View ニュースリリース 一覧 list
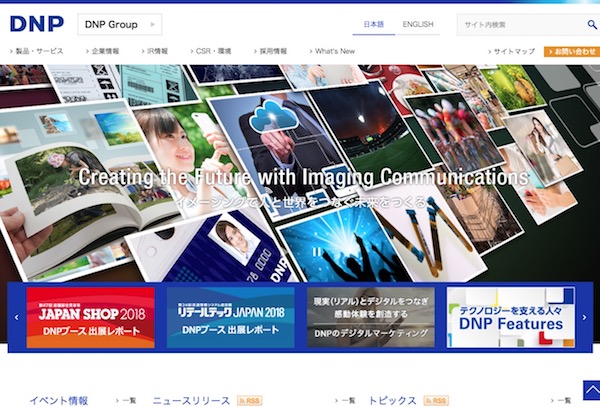This screenshot has width=600, height=407. (345, 400)
